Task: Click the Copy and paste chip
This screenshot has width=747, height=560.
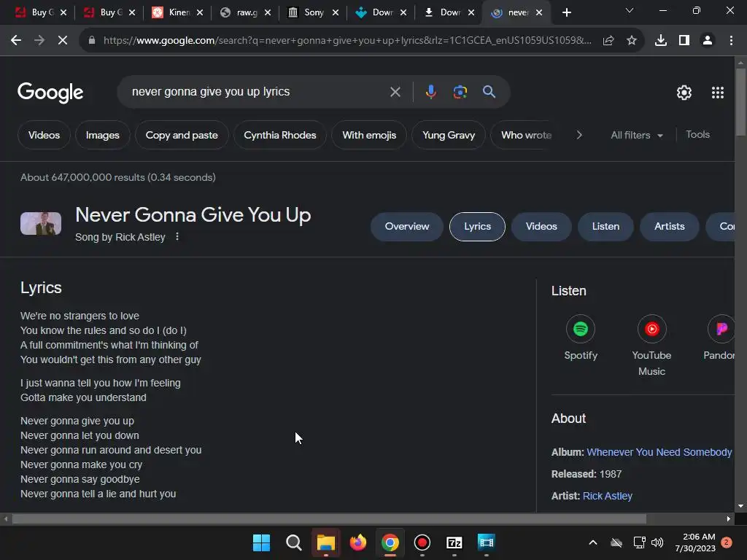Action: click(182, 135)
